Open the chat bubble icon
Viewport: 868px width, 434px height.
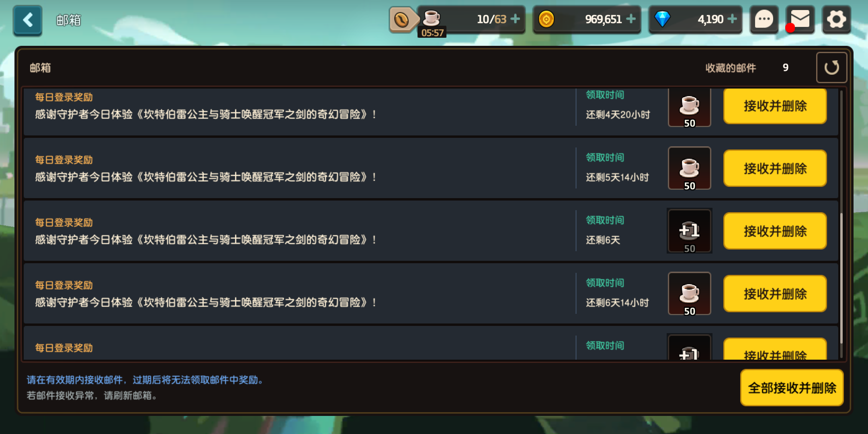(764, 19)
